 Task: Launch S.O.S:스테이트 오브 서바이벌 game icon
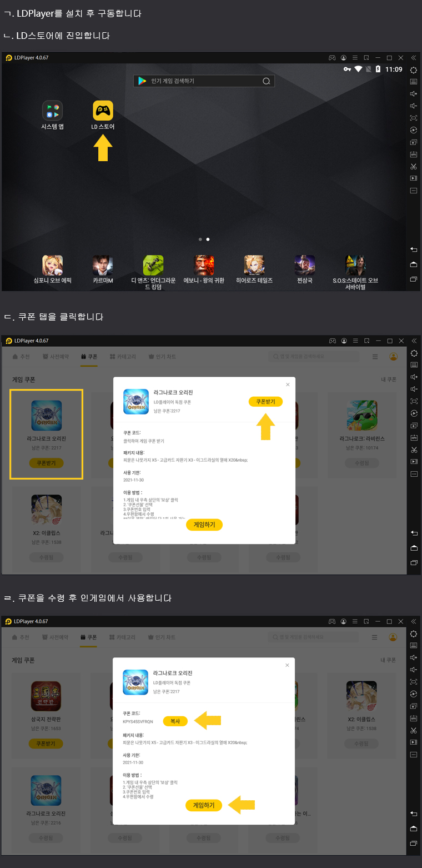point(355,265)
